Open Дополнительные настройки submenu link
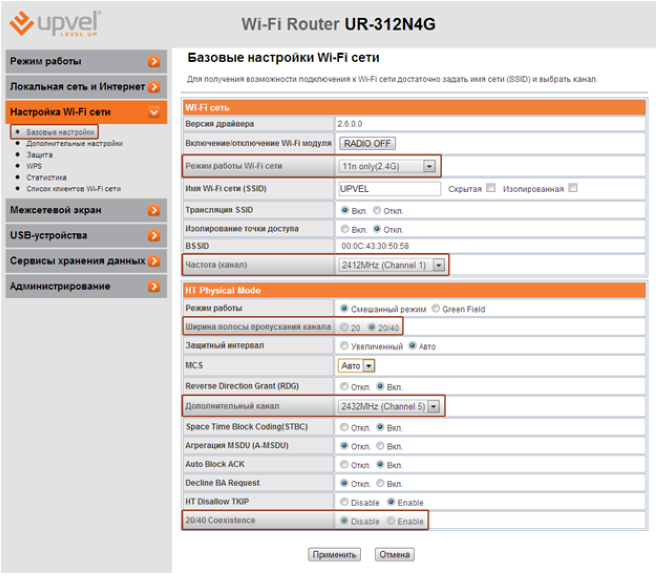 point(74,144)
